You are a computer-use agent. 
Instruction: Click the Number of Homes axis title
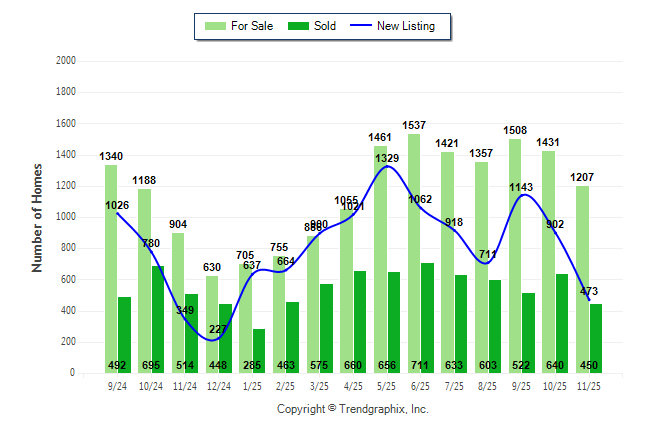(x=38, y=217)
